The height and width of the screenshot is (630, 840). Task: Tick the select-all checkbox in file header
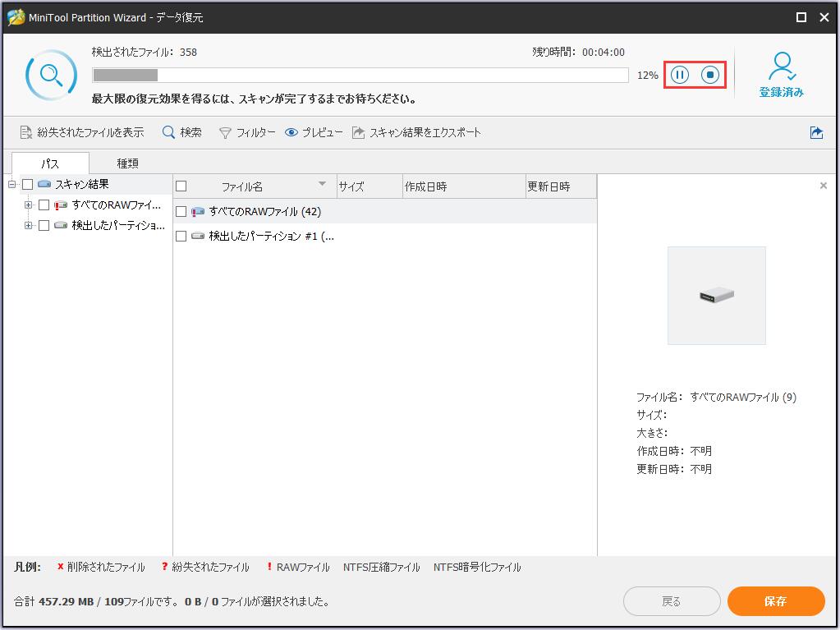point(181,186)
